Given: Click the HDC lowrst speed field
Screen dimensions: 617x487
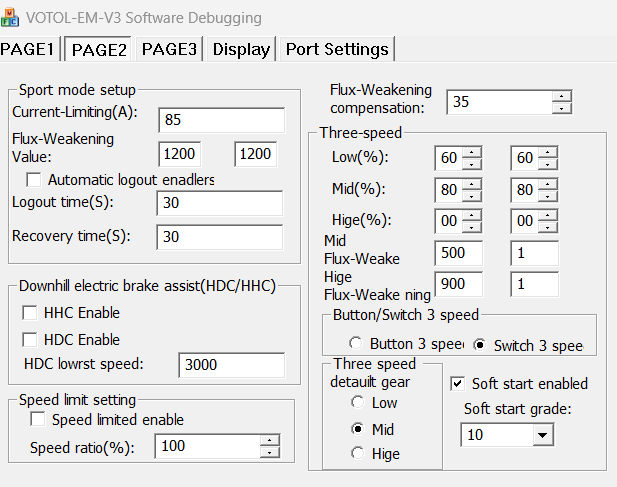Looking at the screenshot, I should click(x=230, y=366).
